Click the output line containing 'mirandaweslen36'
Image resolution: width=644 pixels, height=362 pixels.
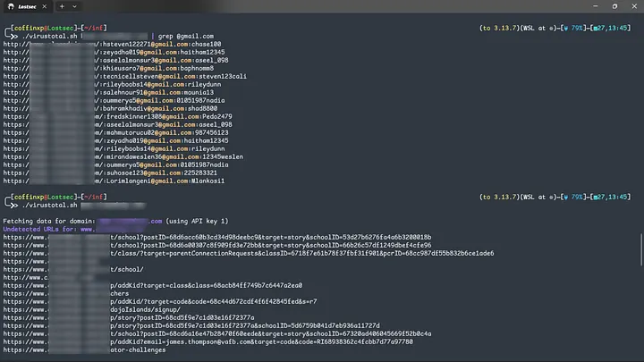point(123,156)
